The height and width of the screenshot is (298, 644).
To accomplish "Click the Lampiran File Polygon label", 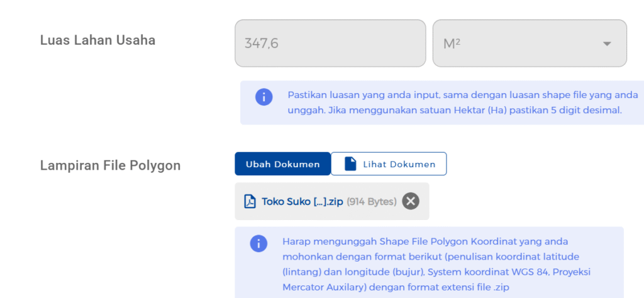I will coord(110,165).
